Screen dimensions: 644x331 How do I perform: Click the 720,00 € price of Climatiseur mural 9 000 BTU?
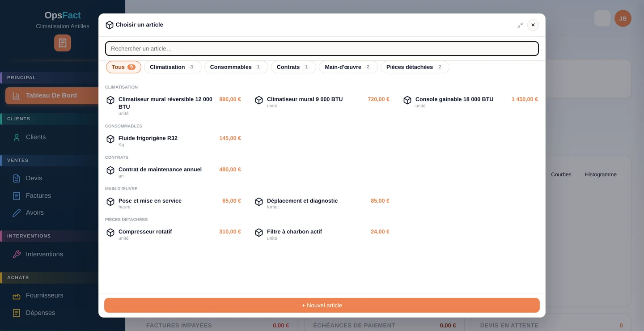click(x=379, y=99)
